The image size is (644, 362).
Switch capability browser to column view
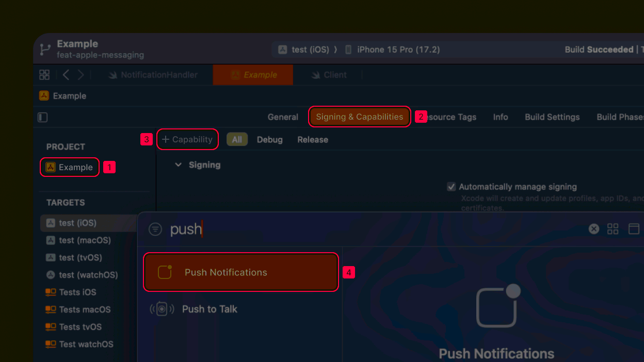tap(634, 228)
